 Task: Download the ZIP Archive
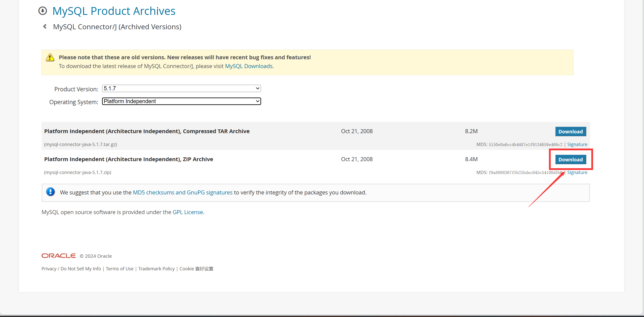pos(570,160)
